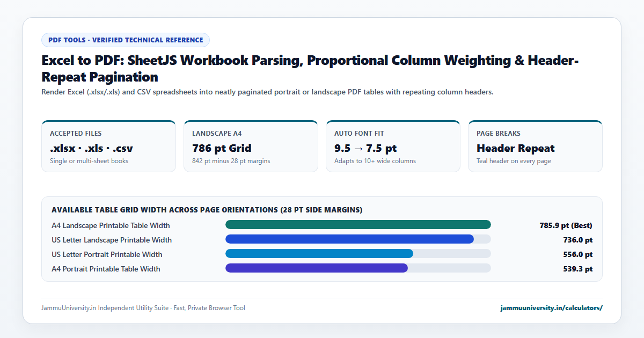Click 'US Letter Landscape Printable Width' label

point(112,240)
